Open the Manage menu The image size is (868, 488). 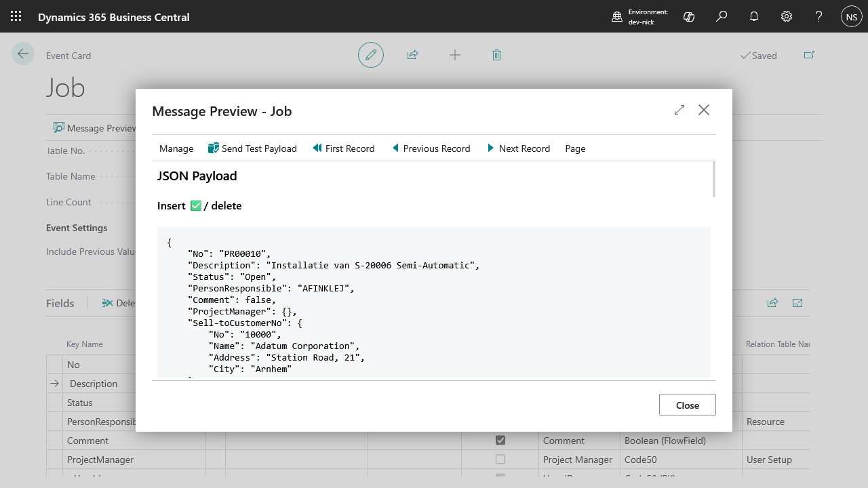176,148
